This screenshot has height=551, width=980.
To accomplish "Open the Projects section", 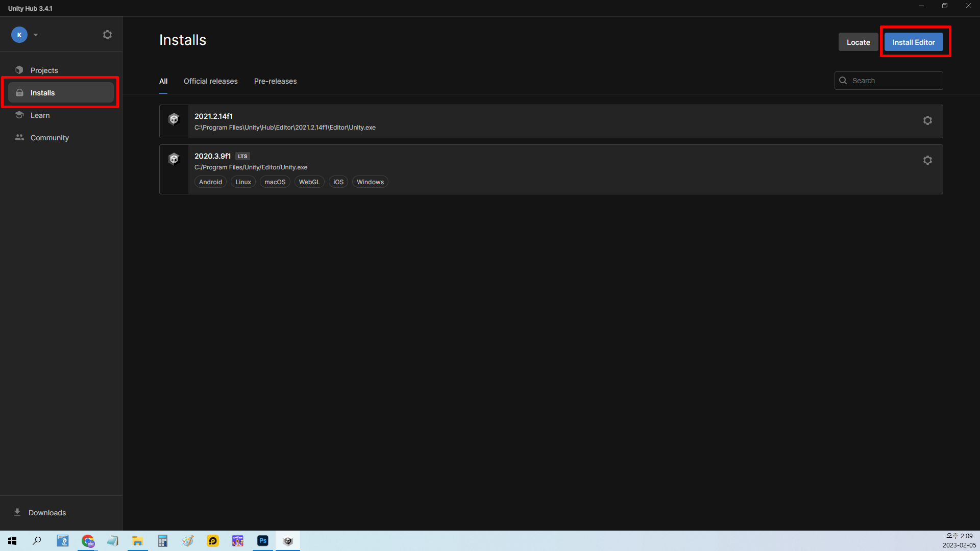I will pos(44,70).
